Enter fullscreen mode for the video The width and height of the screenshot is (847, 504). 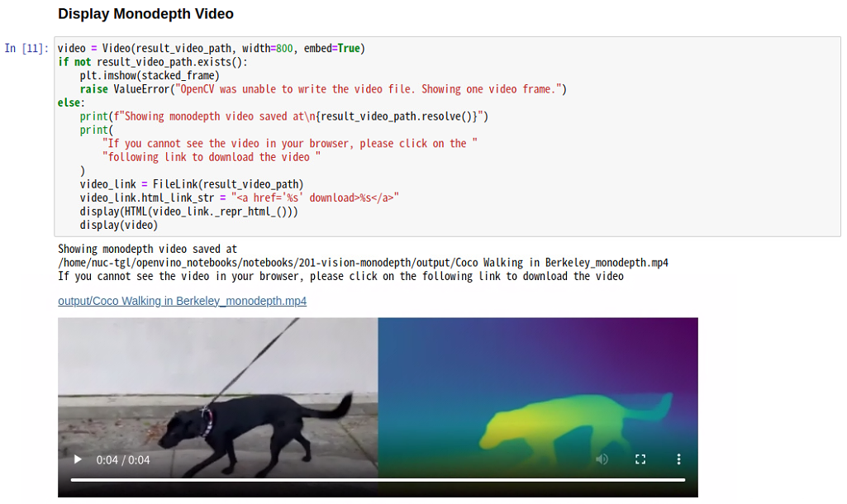[x=640, y=459]
